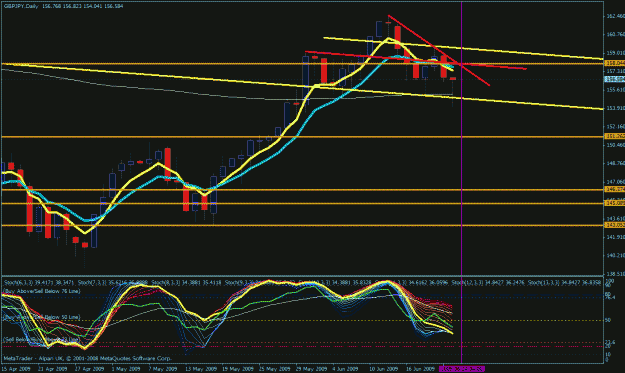Select the orange 151.262 level price tag
This screenshot has width=625, height=373.
615,136
